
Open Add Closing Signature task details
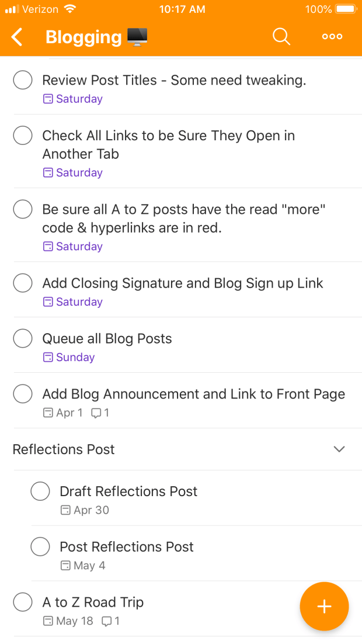pos(183,283)
